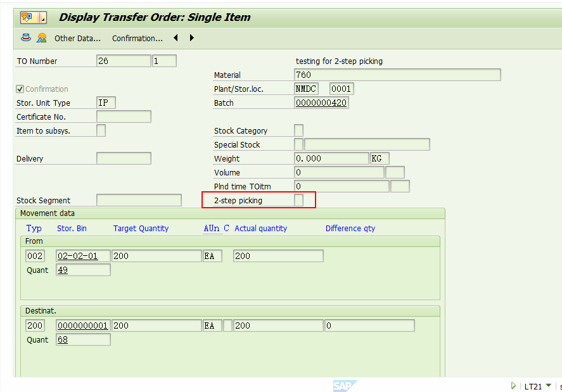Click destination bin 0000000001
Viewport: 562px width, 392px height.
tap(82, 325)
